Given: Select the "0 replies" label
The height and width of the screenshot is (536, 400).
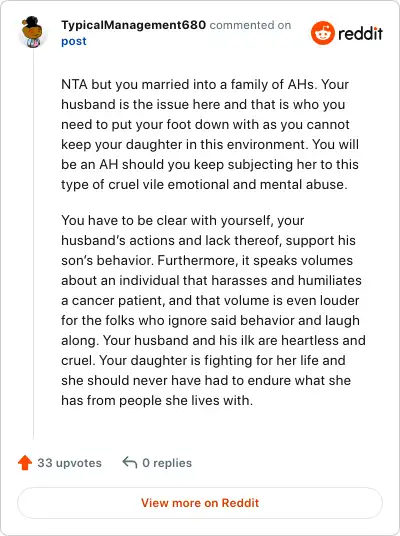Looking at the screenshot, I should pos(167,463).
